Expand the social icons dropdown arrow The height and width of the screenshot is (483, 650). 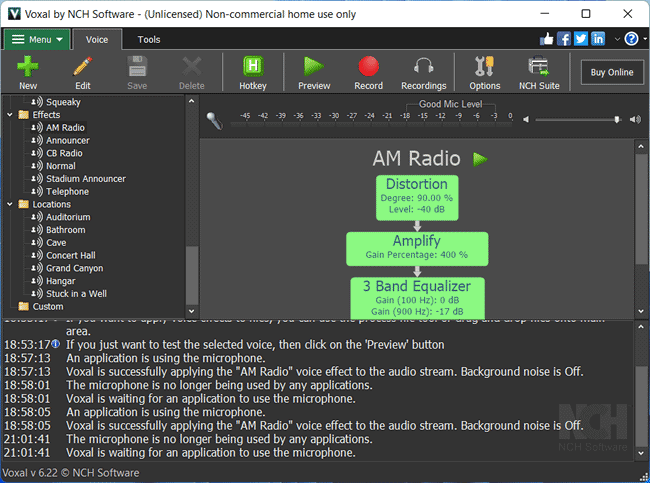617,39
